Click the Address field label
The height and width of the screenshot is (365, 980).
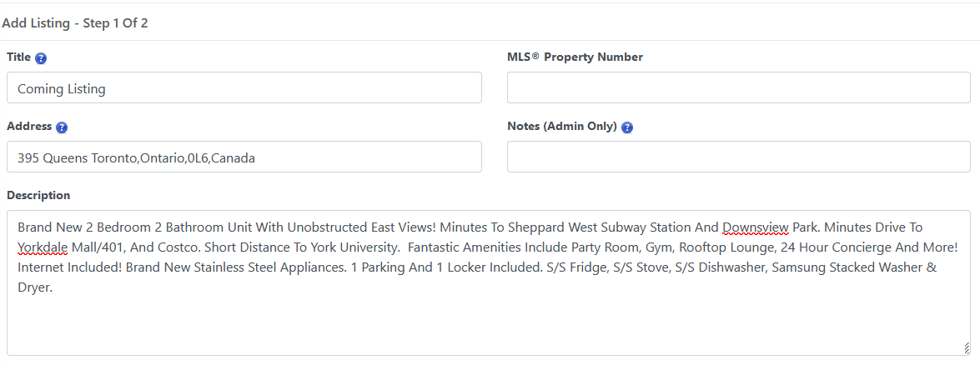click(29, 127)
